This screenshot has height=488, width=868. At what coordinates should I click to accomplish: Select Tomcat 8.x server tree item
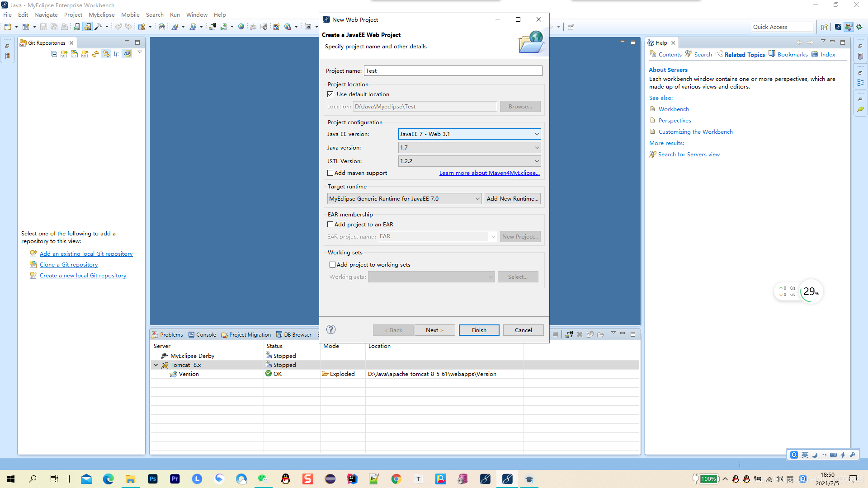coord(185,365)
